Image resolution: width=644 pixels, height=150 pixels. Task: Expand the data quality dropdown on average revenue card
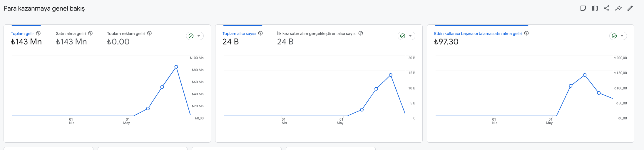click(x=618, y=36)
